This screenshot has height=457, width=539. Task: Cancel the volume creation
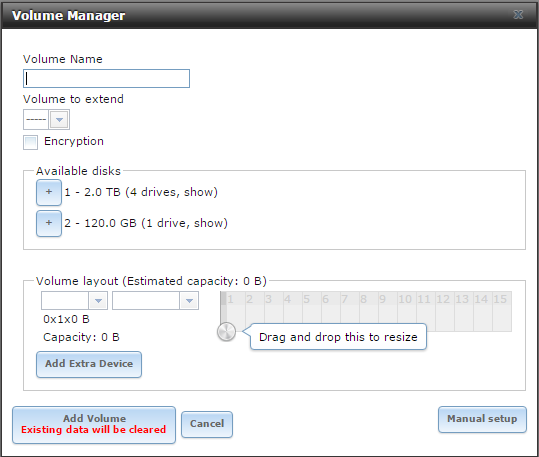(x=207, y=424)
